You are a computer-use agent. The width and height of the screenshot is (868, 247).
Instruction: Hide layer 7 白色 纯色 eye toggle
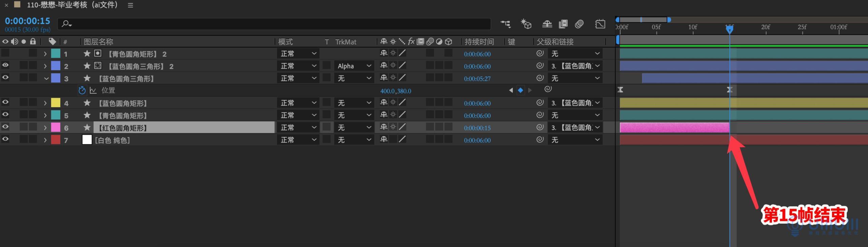pyautogui.click(x=5, y=139)
